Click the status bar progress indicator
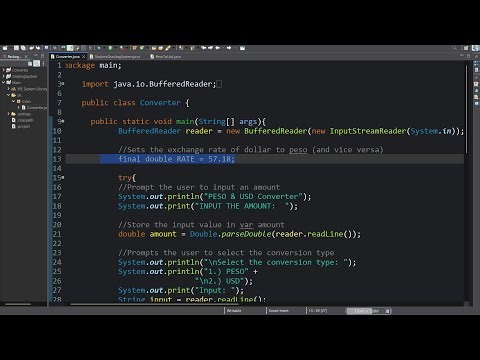480x360 pixels. click(x=367, y=311)
